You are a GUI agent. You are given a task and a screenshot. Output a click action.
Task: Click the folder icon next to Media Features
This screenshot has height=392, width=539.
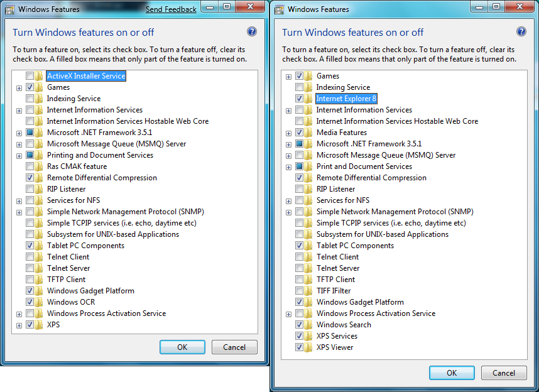tap(309, 133)
